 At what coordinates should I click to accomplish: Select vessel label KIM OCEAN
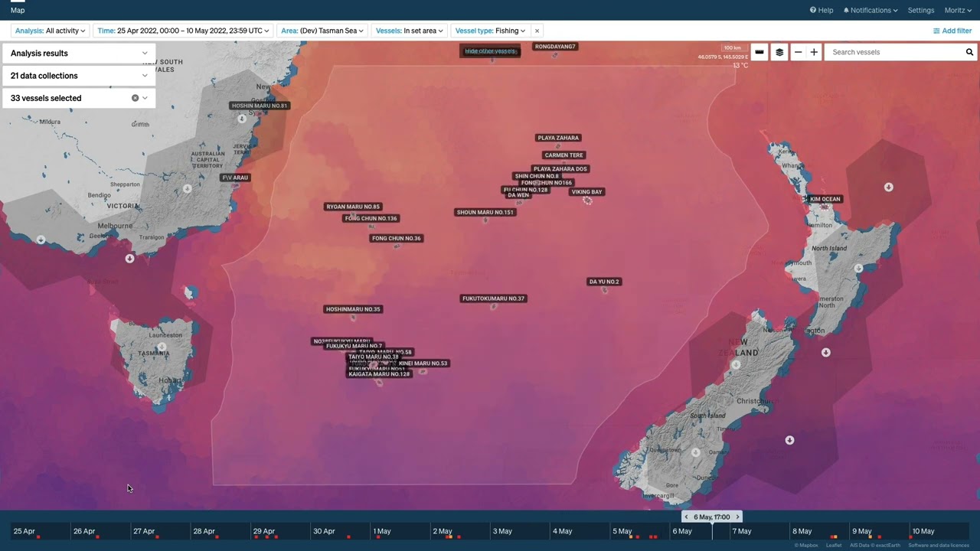click(825, 199)
